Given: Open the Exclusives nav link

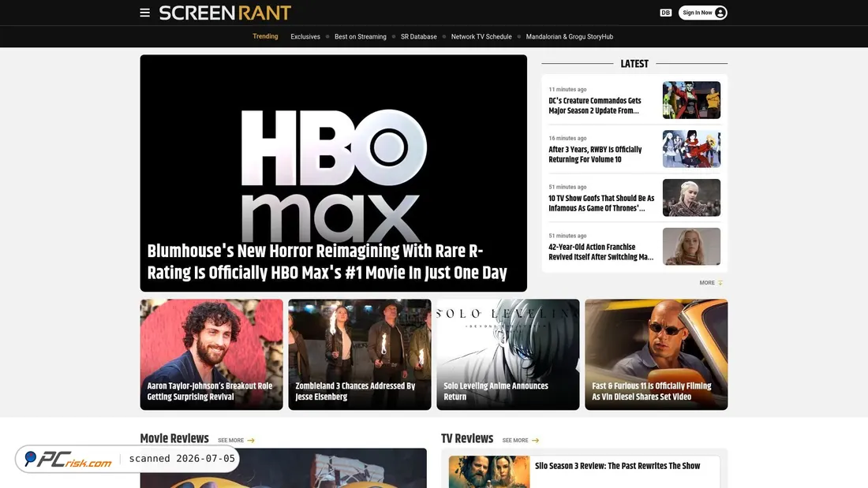Looking at the screenshot, I should coord(305,37).
